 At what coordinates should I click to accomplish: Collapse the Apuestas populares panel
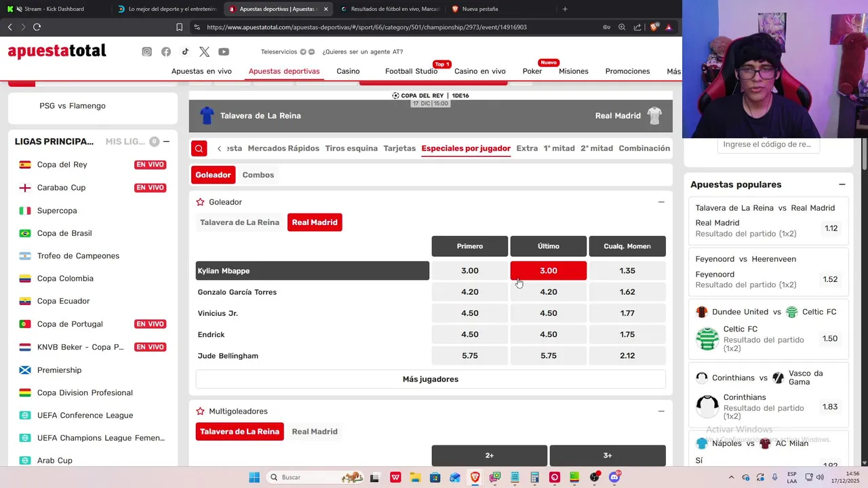[842, 184]
